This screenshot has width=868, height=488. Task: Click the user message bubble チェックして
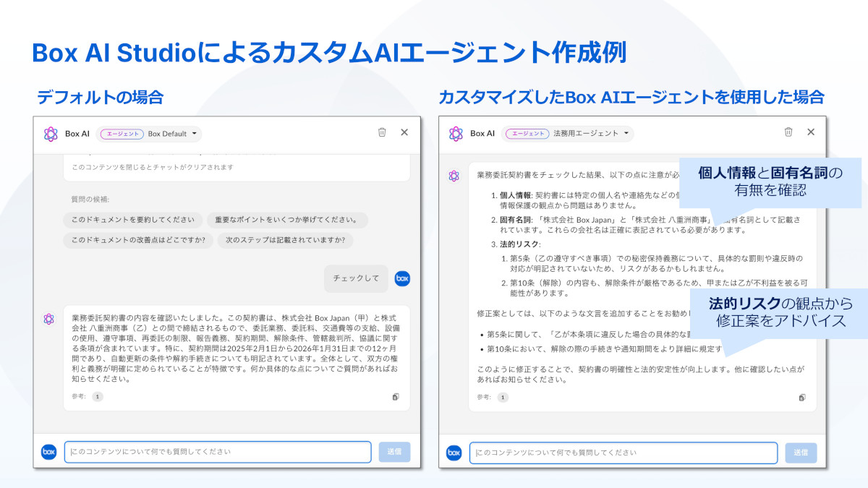point(356,278)
